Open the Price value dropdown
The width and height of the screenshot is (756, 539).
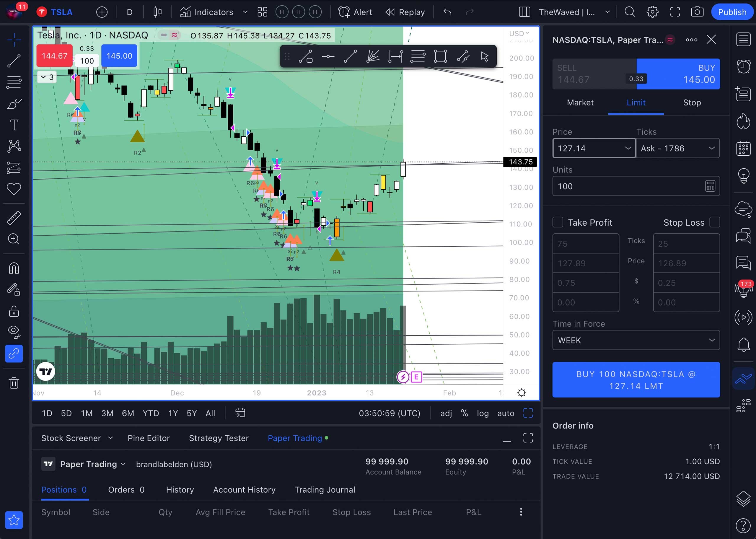coord(628,148)
